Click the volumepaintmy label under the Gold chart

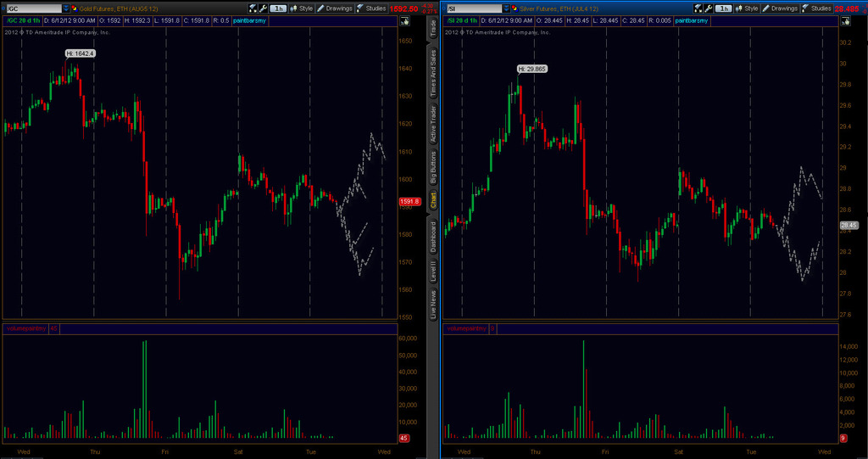25,328
